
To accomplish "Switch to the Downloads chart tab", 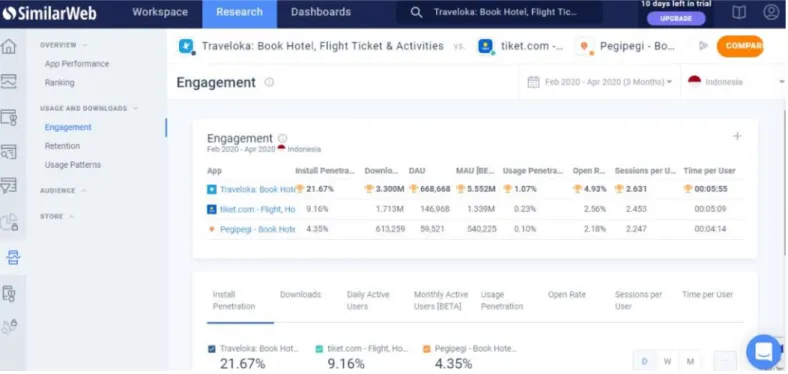I will (x=301, y=295).
